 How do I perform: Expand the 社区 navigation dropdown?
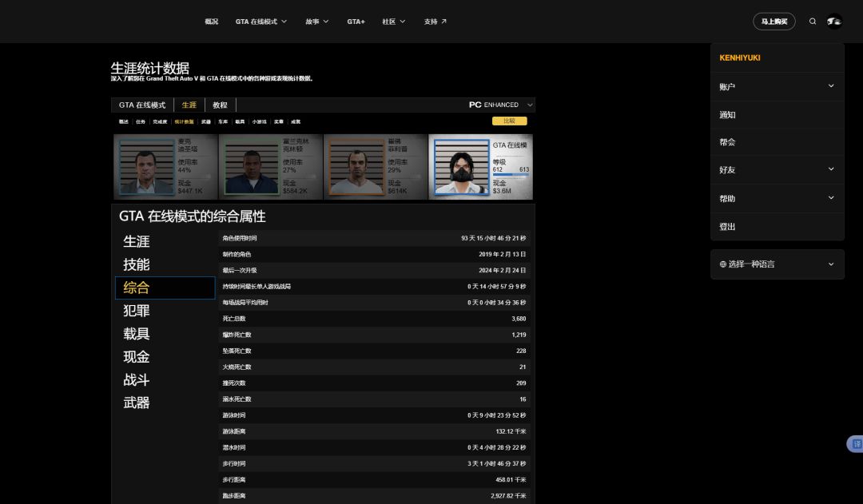[x=393, y=22]
